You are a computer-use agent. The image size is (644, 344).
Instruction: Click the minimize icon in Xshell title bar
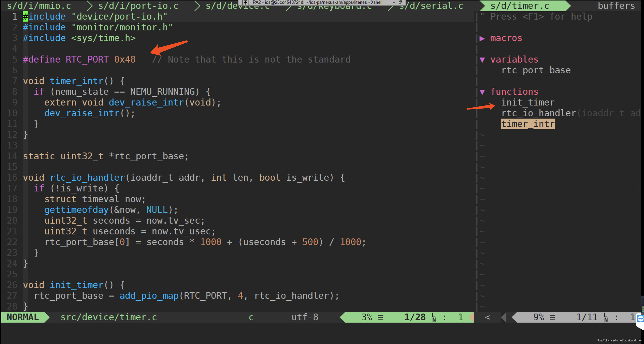394,2
